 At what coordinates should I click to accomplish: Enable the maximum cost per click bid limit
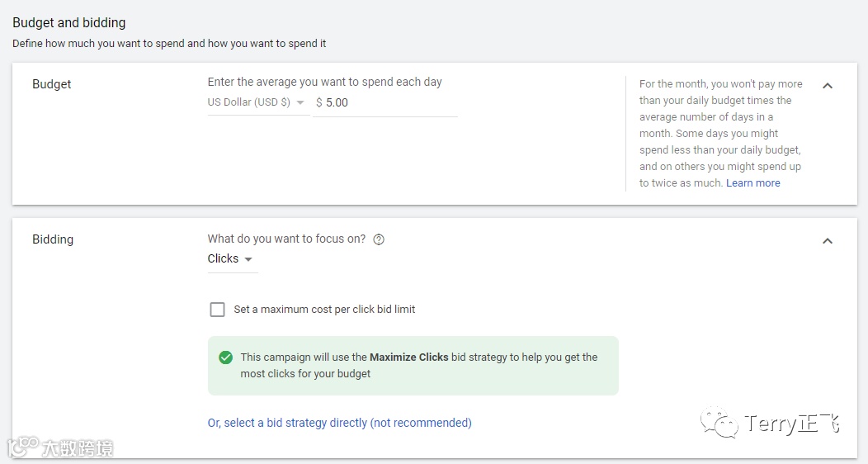point(218,310)
